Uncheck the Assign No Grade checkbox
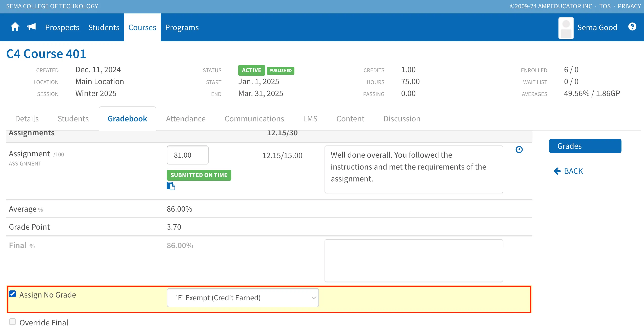Screen dimensions: 644x333 (12, 294)
